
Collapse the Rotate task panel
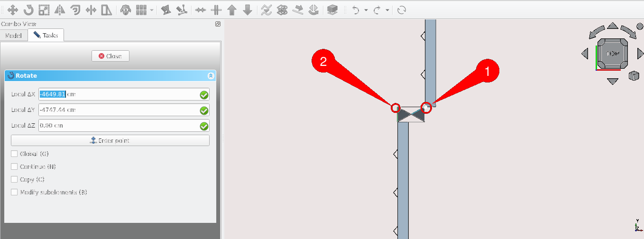click(x=211, y=75)
